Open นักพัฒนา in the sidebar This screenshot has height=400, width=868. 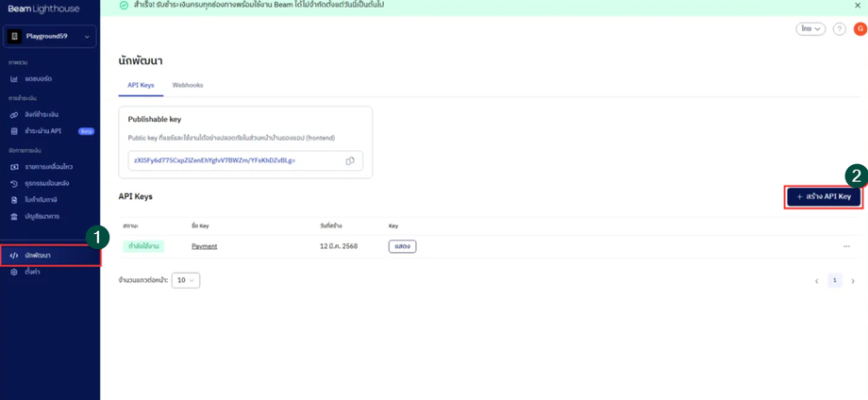(38, 256)
